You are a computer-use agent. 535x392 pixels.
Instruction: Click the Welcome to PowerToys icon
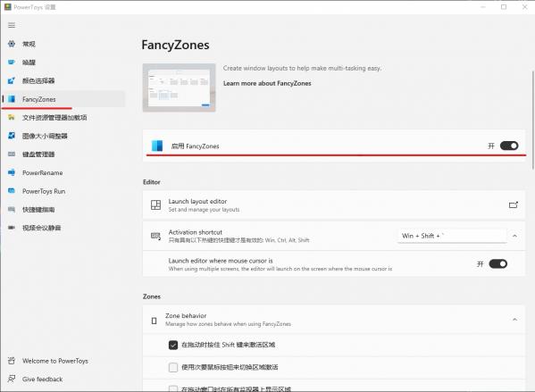point(12,361)
